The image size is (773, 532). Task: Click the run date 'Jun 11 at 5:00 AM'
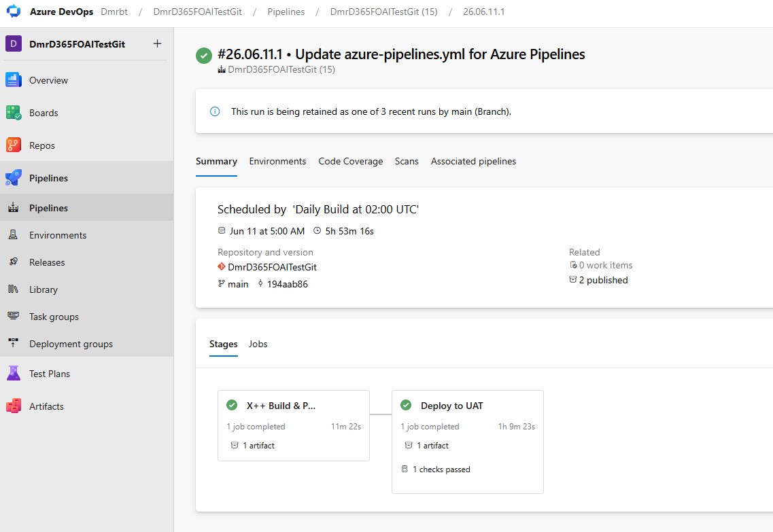point(267,231)
